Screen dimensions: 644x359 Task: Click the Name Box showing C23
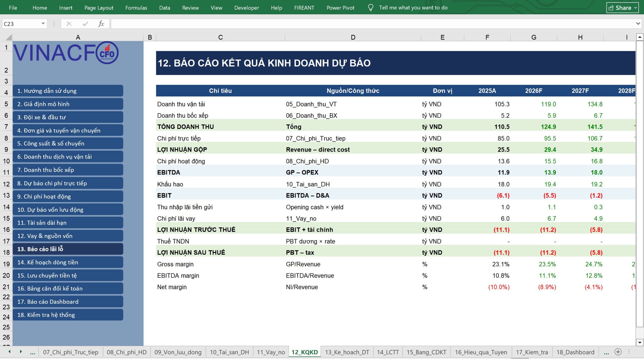tap(25, 24)
